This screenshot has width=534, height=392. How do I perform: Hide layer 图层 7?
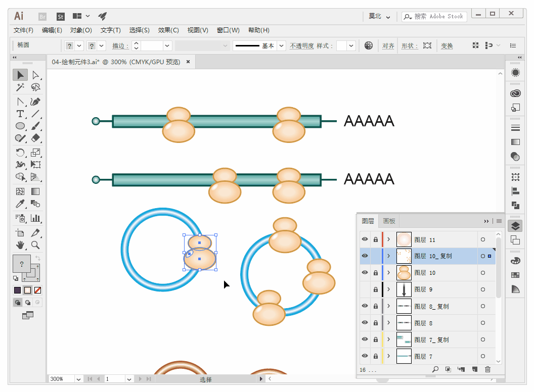(x=365, y=356)
